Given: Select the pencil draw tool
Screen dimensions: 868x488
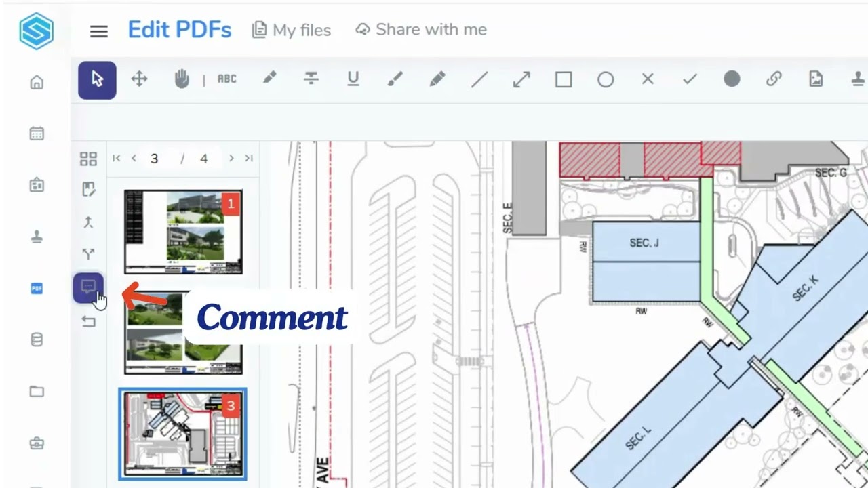Looking at the screenshot, I should 437,79.
